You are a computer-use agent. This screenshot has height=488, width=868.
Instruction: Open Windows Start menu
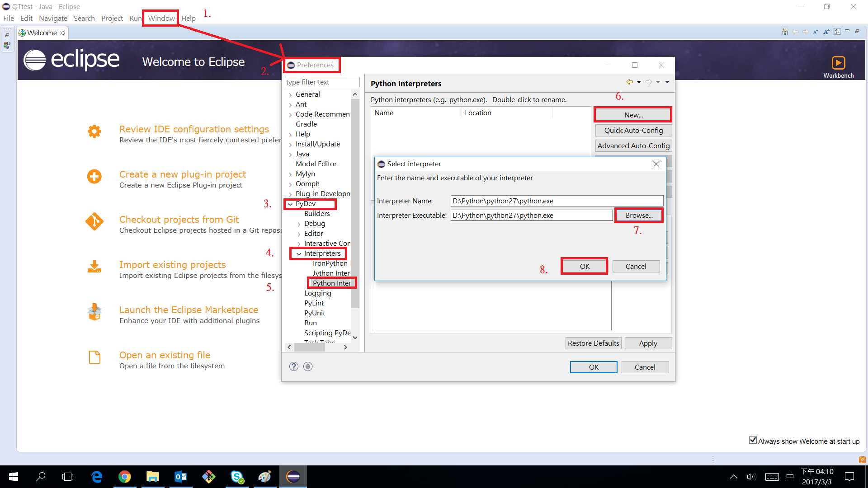(14, 477)
